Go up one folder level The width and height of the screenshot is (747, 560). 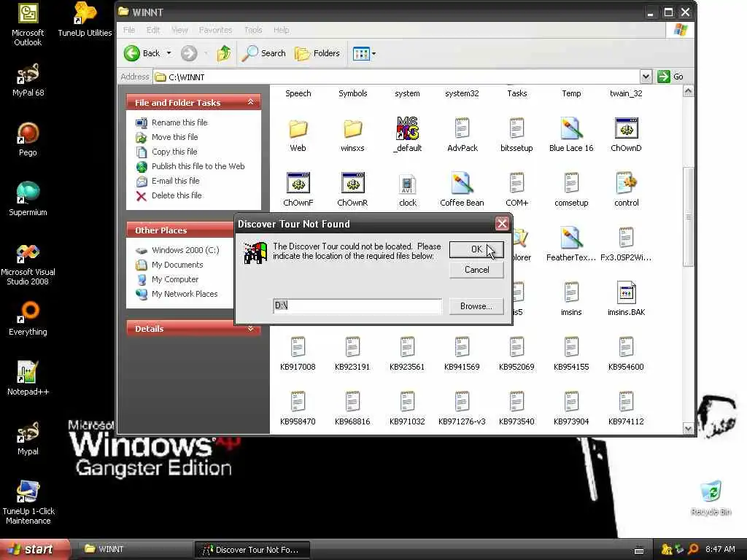tap(224, 53)
